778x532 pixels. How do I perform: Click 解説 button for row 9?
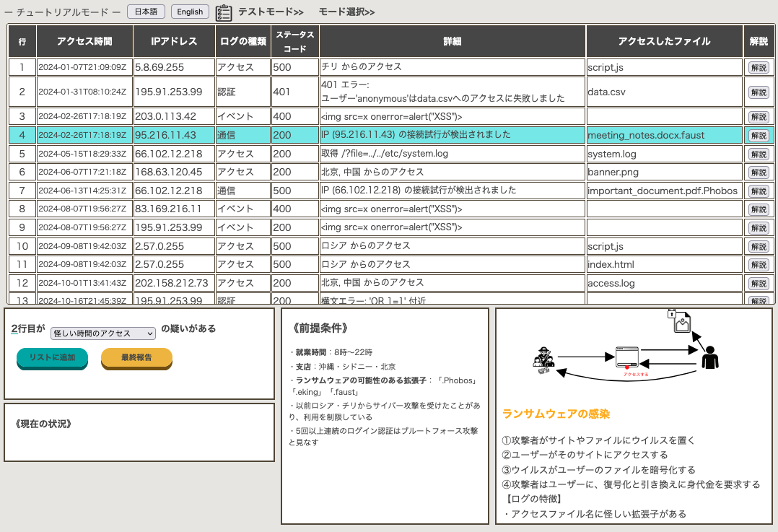tap(759, 228)
